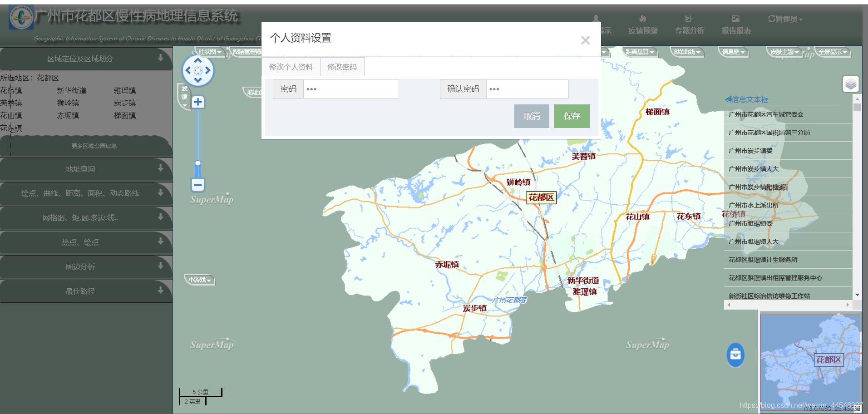Click the chart icon above 专题分析

(x=689, y=19)
